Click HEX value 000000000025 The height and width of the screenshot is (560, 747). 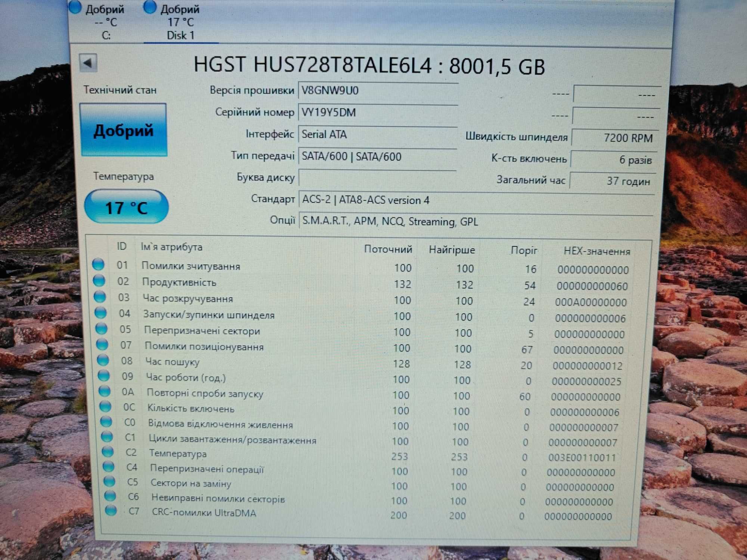click(x=586, y=381)
